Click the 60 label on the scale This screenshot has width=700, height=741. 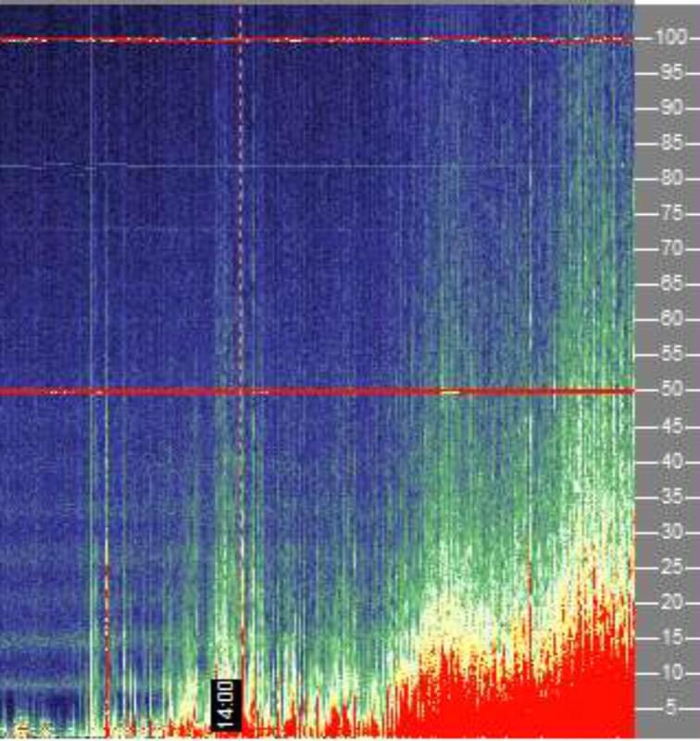tap(670, 320)
